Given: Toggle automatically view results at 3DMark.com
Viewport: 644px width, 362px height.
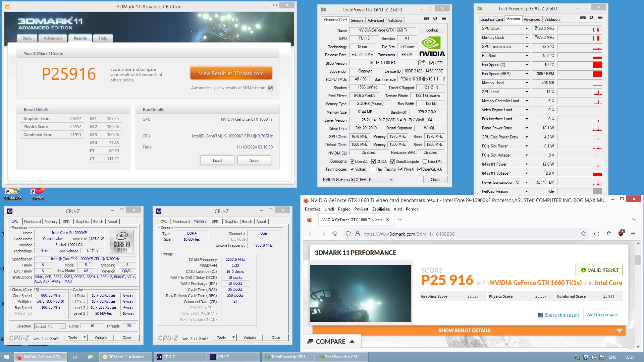Looking at the screenshot, I should [271, 88].
